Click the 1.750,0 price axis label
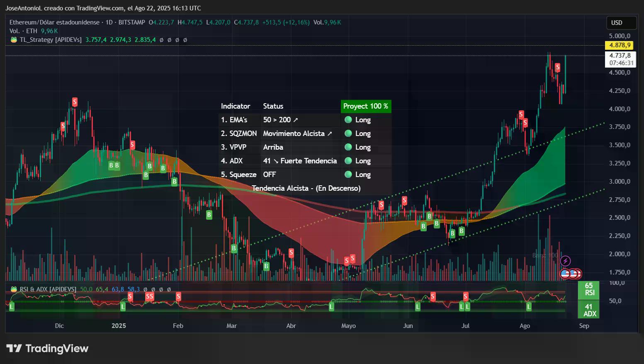 coord(620,272)
